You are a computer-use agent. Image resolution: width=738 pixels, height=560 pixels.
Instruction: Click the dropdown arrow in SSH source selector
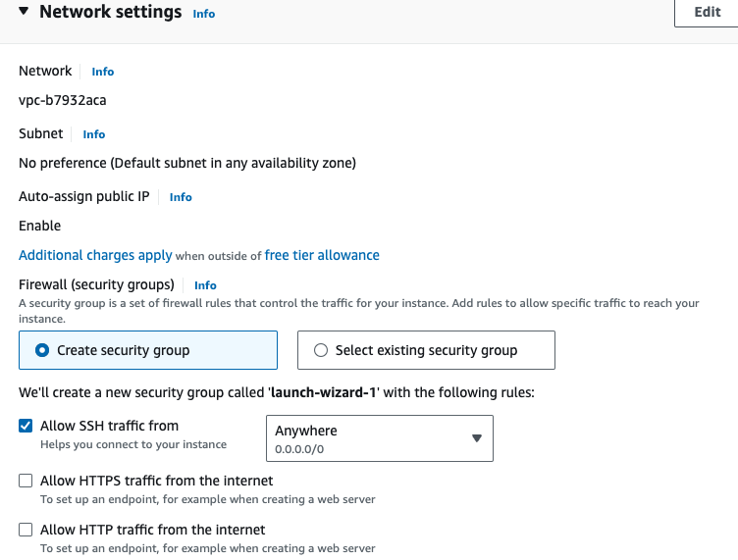476,438
